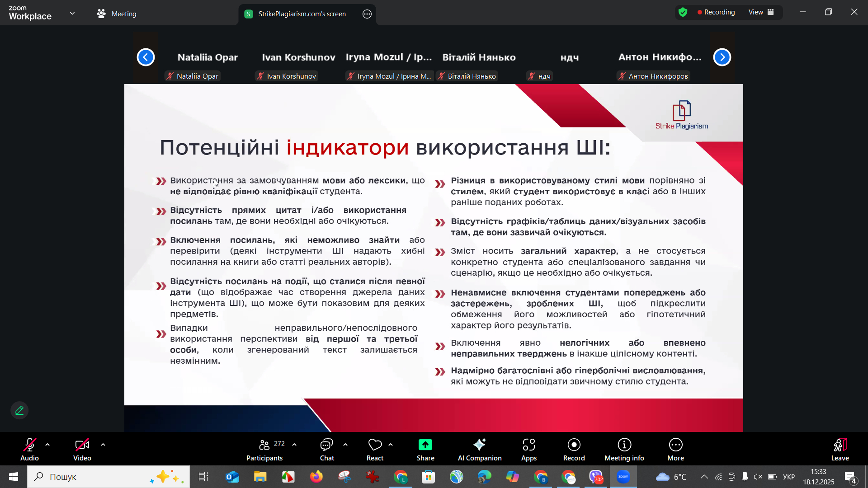The height and width of the screenshot is (488, 868).
Task: Show next participants with right arrow
Action: pyautogui.click(x=722, y=57)
